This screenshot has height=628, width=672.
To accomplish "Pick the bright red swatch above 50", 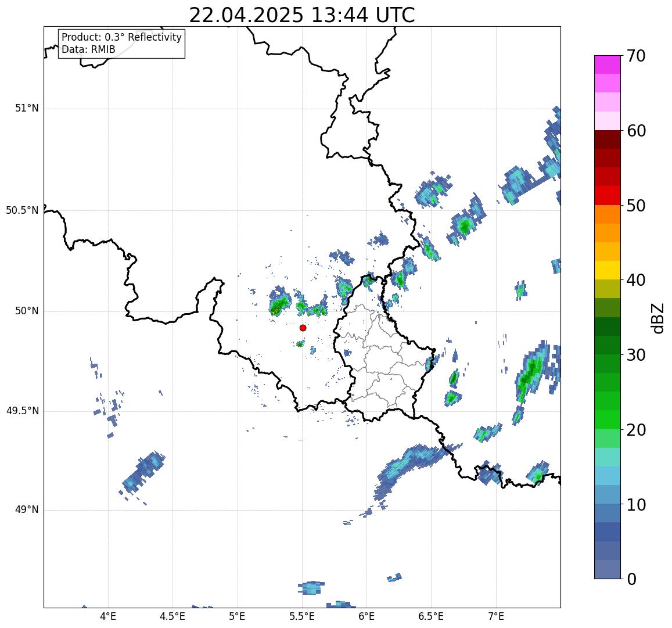I will pyautogui.click(x=608, y=195).
